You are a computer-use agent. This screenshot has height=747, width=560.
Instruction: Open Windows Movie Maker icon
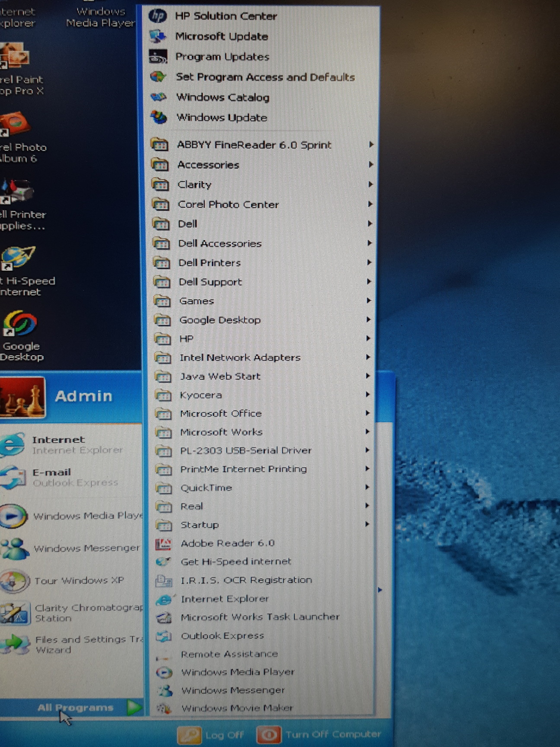click(x=164, y=708)
